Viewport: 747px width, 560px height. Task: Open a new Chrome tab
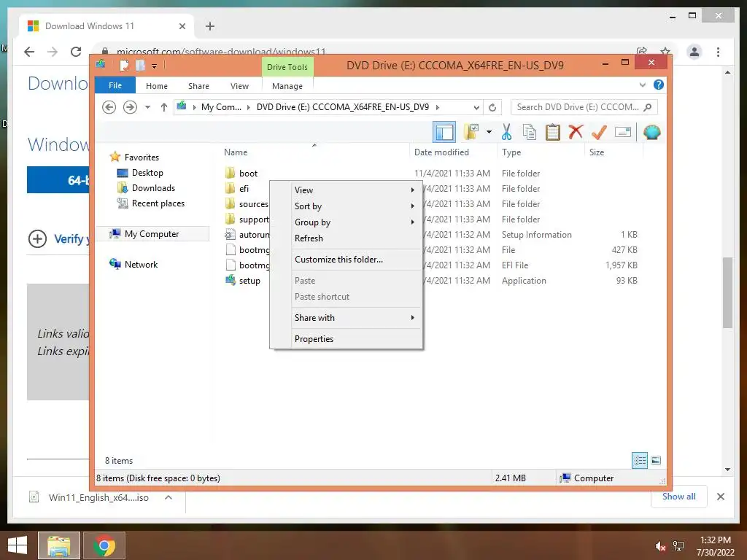coord(210,26)
